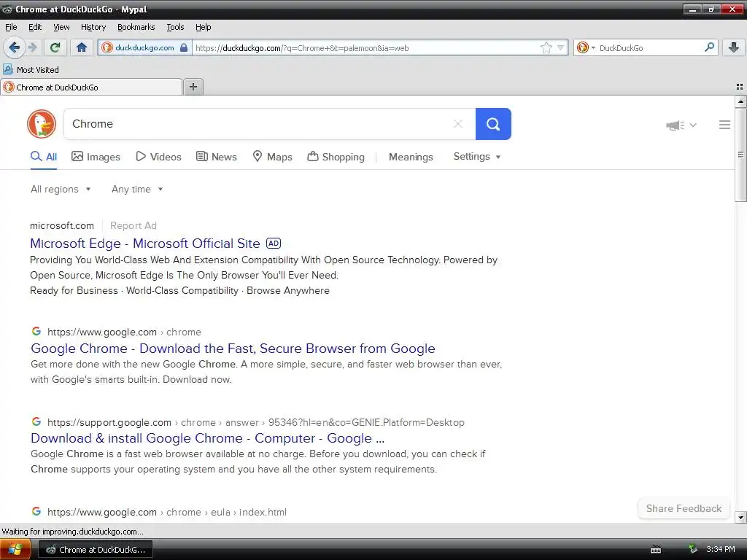Switch to the News tab
The width and height of the screenshot is (747, 560).
216,157
